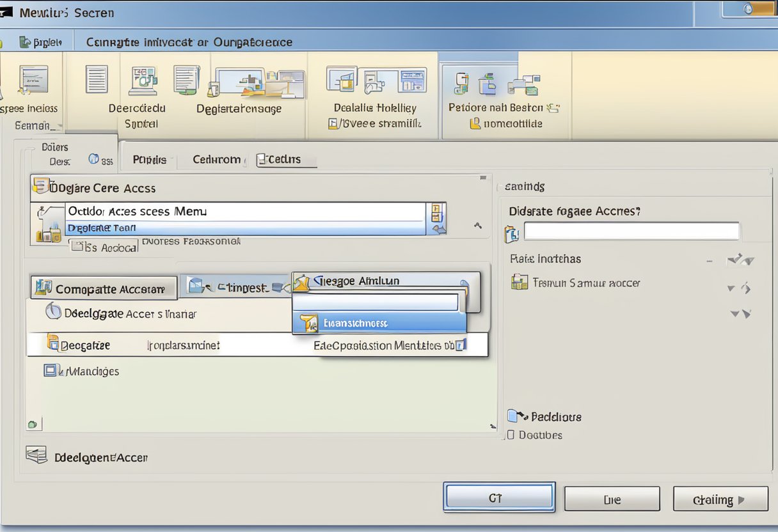Screen dimensions: 778x532
Task: Select the Popiis tab
Action: [148, 159]
